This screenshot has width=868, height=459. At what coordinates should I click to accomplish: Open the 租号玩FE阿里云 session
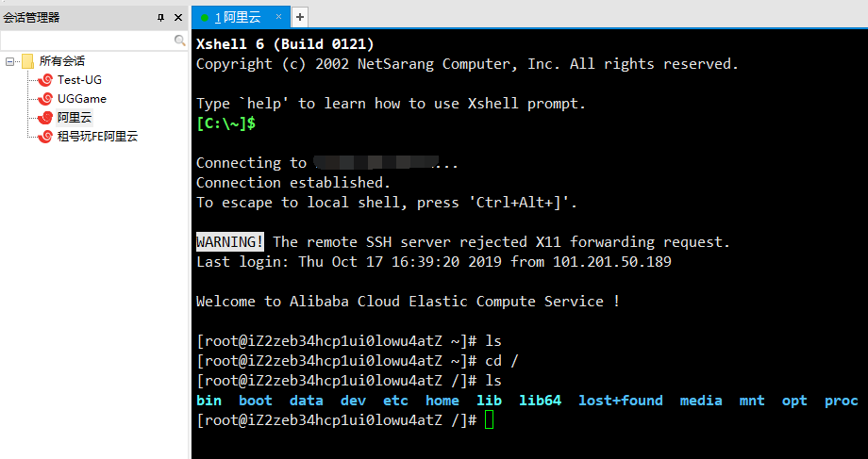[x=97, y=137]
